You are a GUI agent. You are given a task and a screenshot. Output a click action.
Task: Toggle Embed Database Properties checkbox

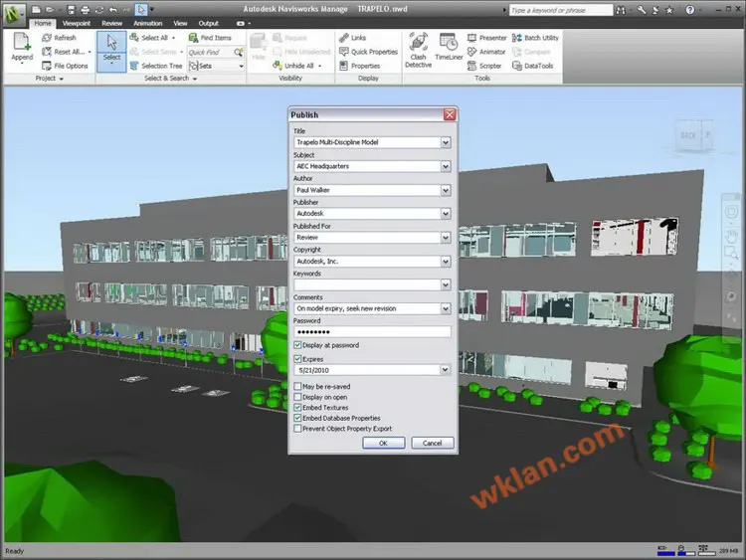297,418
